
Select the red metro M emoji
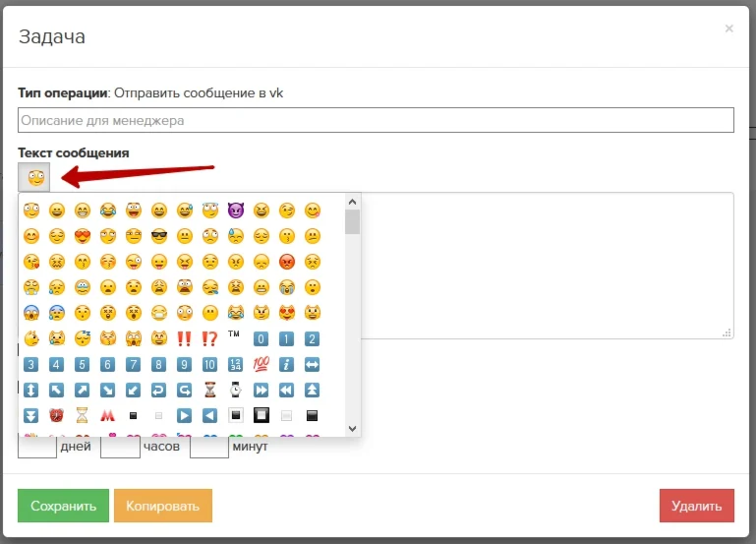[x=107, y=415]
